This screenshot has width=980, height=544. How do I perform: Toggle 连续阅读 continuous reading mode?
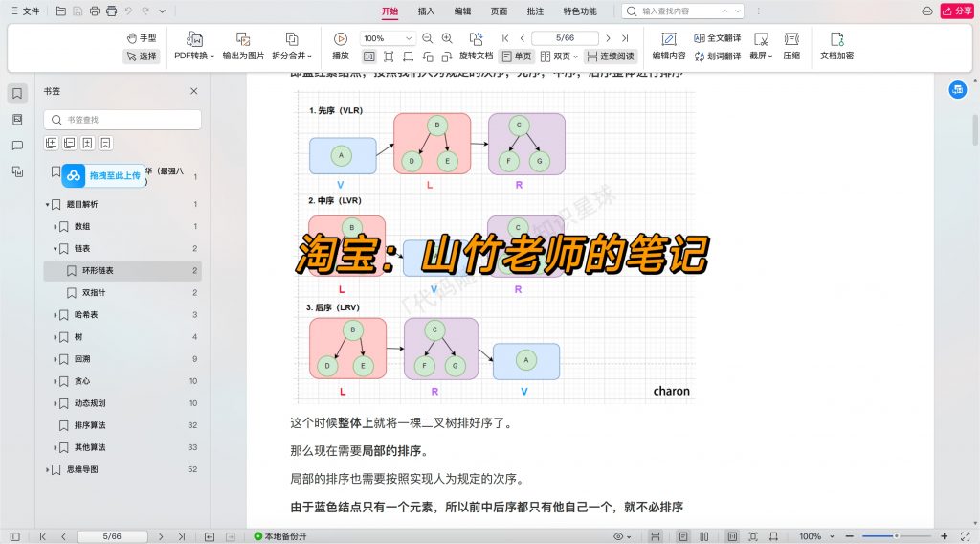[612, 57]
